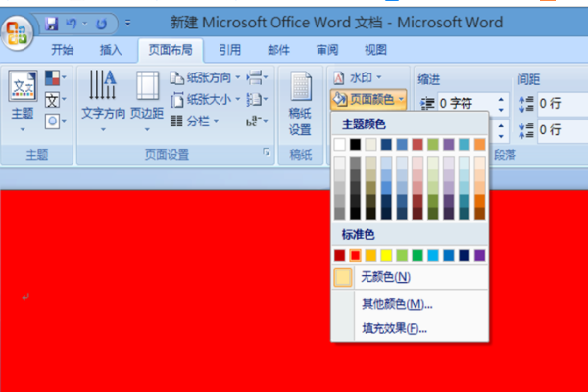Pick white theme color swatch
The height and width of the screenshot is (392, 588).
pyautogui.click(x=340, y=144)
